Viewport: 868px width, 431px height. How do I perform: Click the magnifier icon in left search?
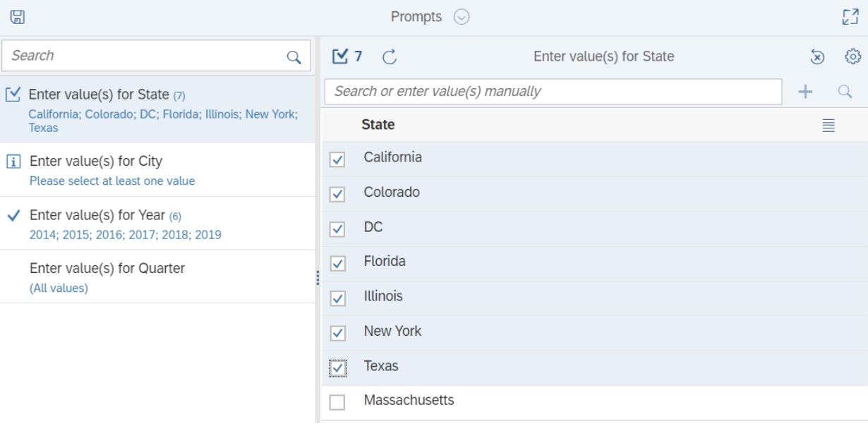pos(294,56)
